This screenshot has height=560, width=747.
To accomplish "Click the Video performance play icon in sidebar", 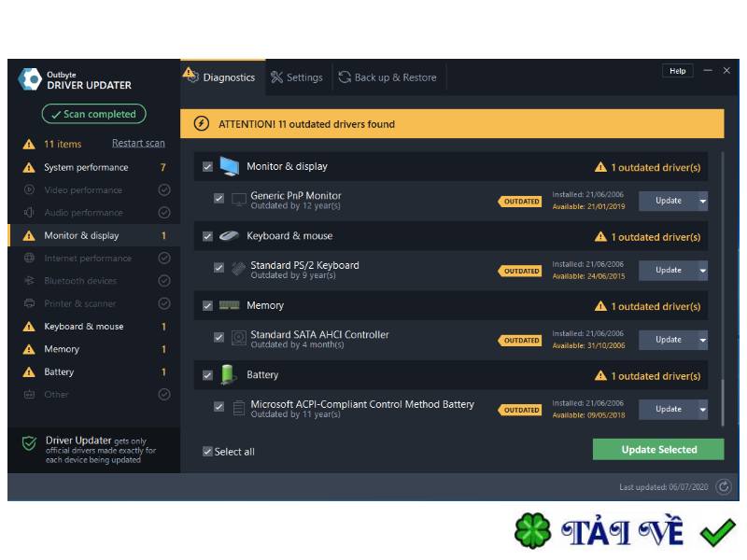I will 29,189.
